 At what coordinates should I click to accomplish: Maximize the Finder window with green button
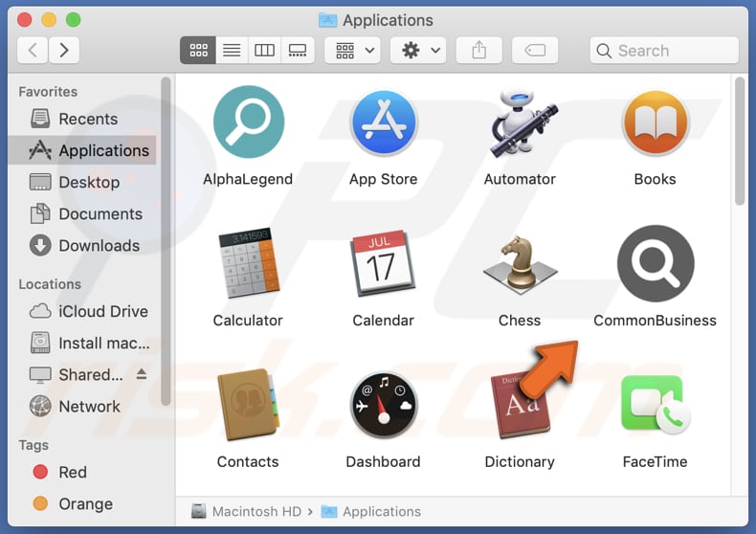74,20
